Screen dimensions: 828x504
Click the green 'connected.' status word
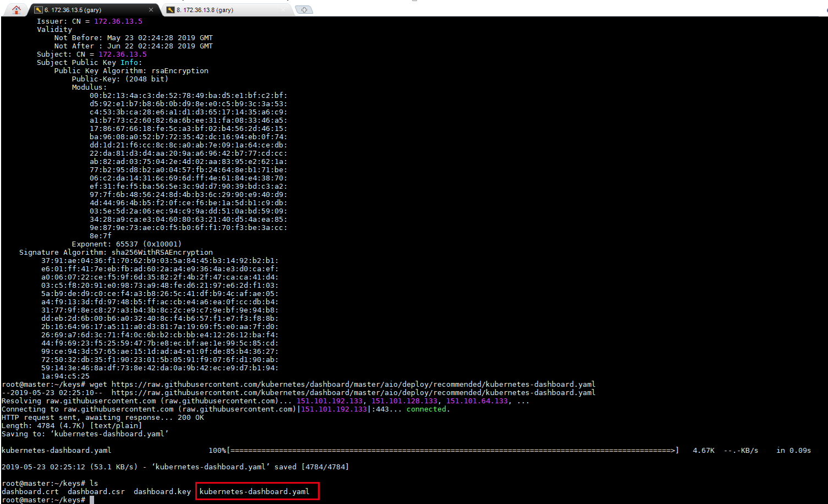tap(429, 409)
